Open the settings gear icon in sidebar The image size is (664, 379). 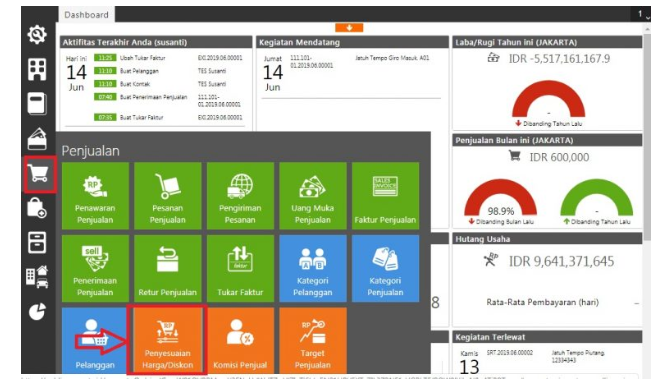tap(37, 34)
